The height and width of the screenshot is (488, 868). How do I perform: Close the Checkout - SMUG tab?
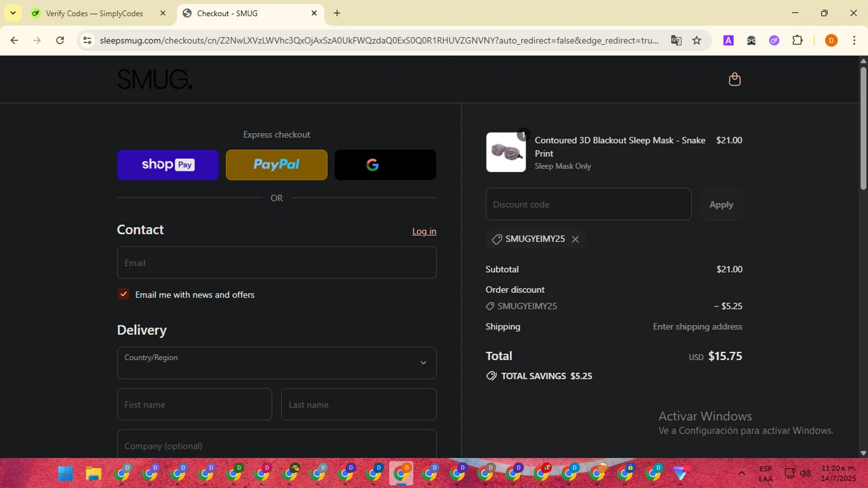point(314,13)
